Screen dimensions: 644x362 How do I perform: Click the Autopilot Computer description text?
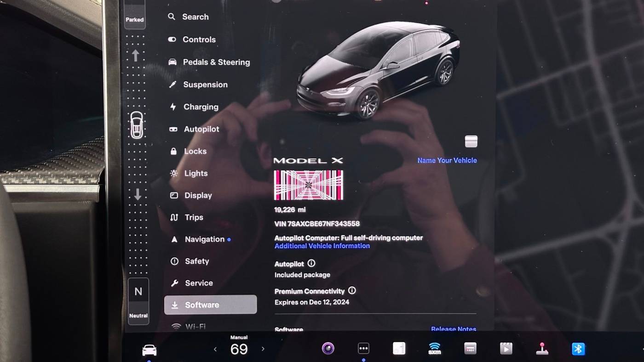click(349, 238)
